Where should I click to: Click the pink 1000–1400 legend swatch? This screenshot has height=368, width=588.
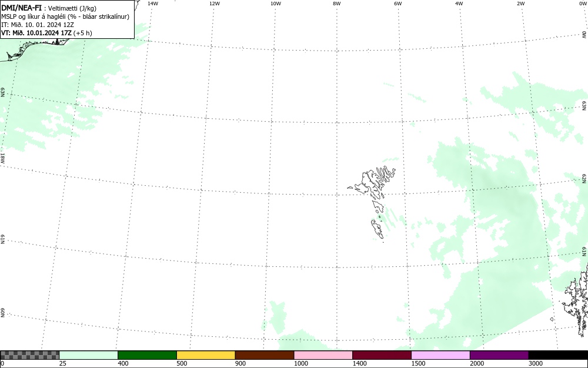tap(323, 355)
